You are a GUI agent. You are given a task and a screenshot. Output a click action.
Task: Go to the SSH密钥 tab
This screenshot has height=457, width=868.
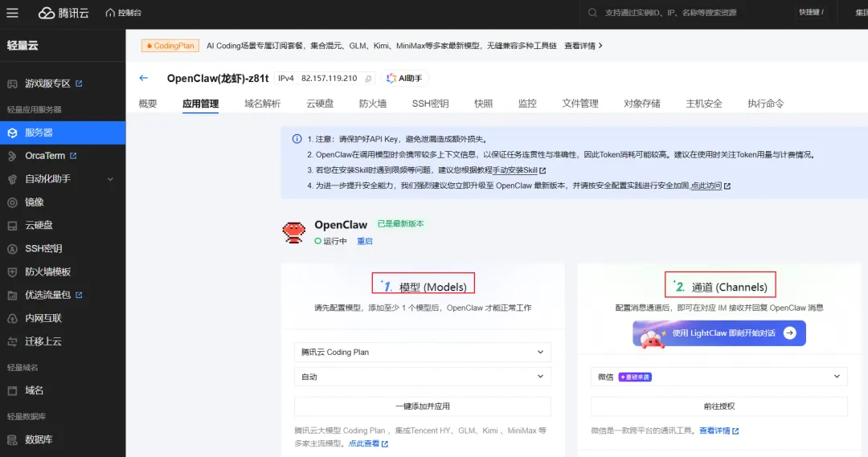click(430, 104)
